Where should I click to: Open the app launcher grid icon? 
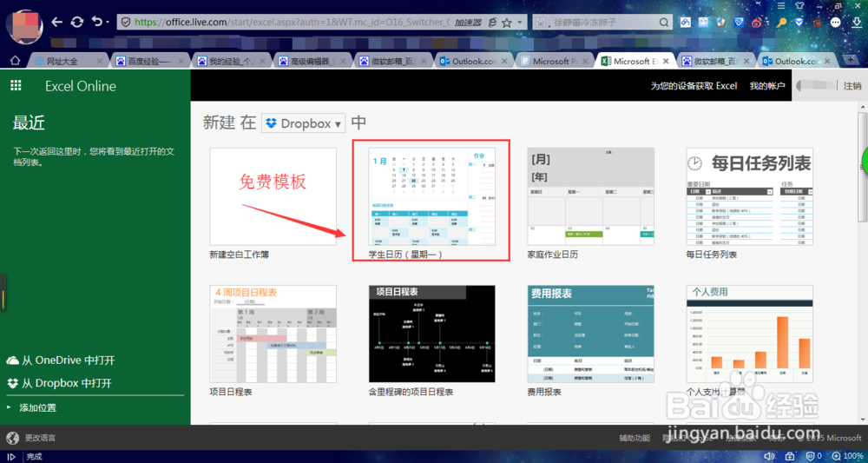coord(16,85)
